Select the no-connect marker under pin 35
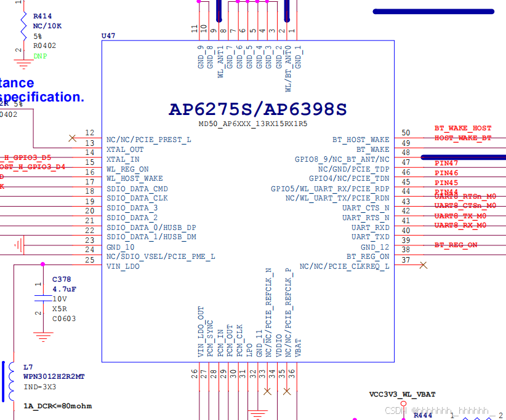 coord(286,390)
